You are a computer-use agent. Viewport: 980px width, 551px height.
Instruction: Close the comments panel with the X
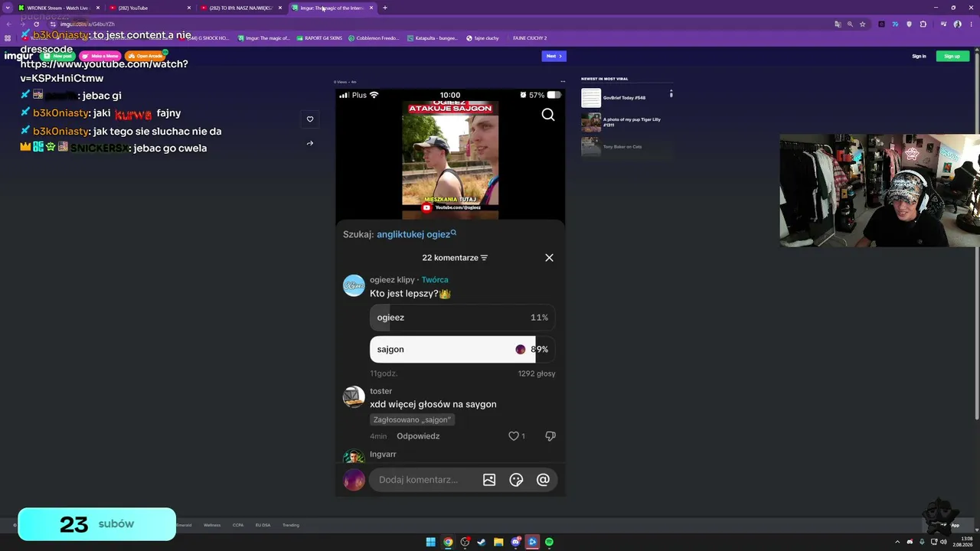point(549,258)
